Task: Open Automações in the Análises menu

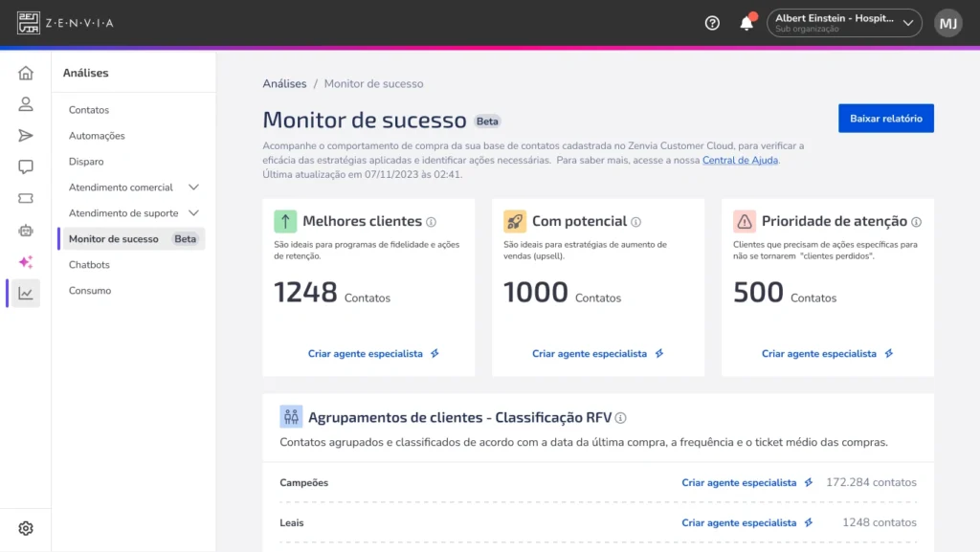Action: pyautogui.click(x=97, y=136)
